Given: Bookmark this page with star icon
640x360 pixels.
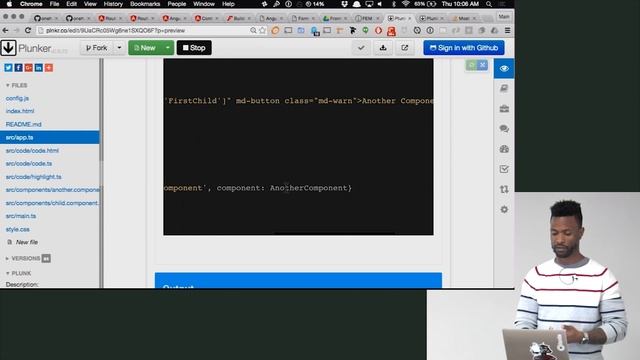Looking at the screenshot, I should click(262, 30).
